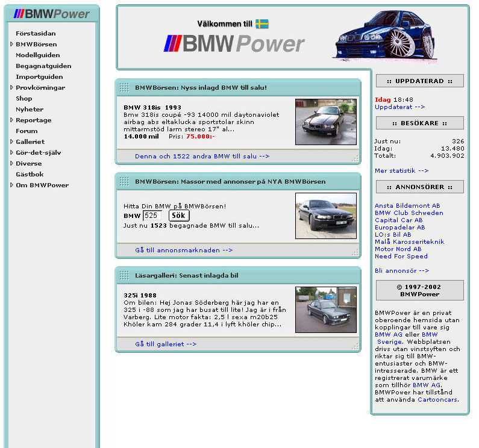479x448 pixels.
Task: Click the BMW search input field
Action: pyautogui.click(x=152, y=216)
